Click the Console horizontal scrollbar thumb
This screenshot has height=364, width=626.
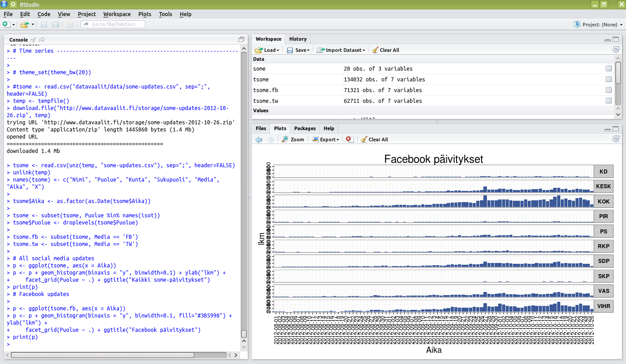coord(102,355)
